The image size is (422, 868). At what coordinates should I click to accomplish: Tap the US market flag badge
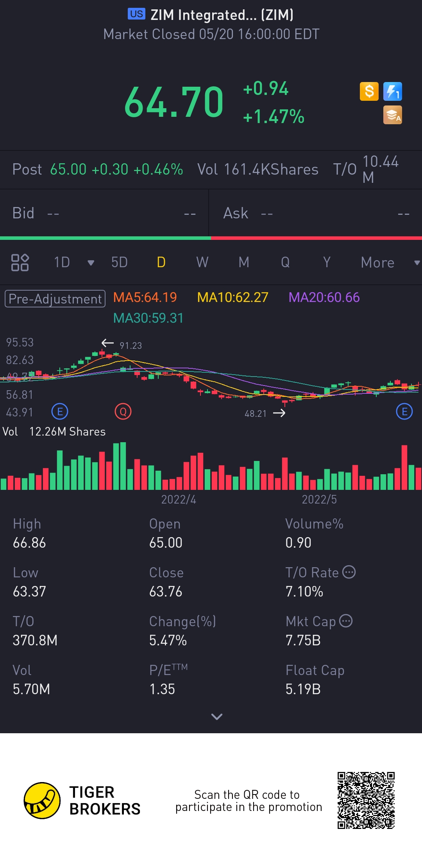[136, 14]
